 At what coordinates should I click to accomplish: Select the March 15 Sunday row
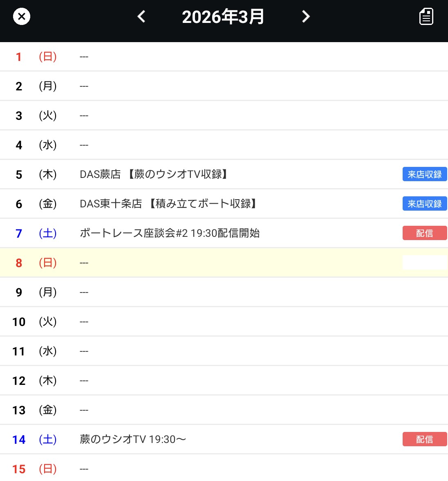point(204,469)
